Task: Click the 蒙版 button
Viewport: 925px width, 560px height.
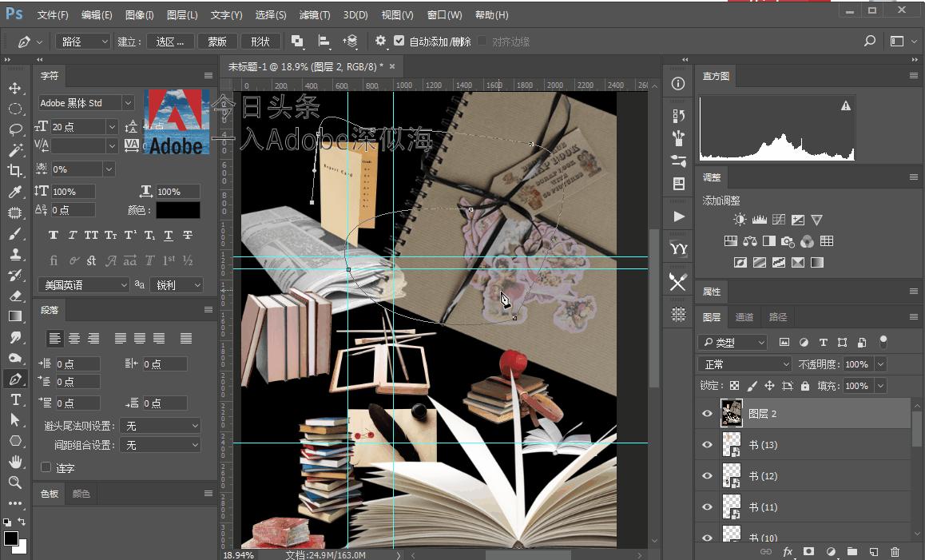Action: [x=216, y=42]
